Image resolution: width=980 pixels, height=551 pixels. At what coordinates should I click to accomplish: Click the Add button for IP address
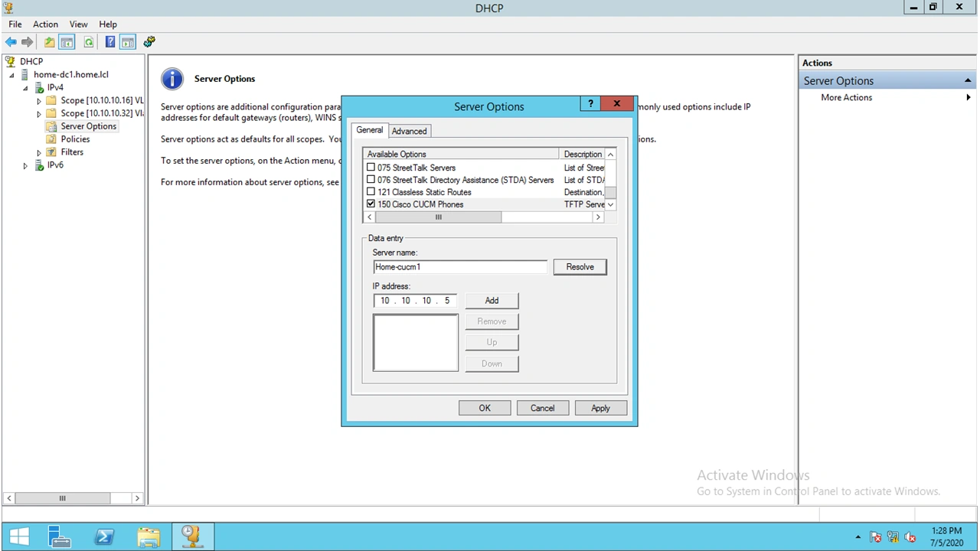click(492, 301)
